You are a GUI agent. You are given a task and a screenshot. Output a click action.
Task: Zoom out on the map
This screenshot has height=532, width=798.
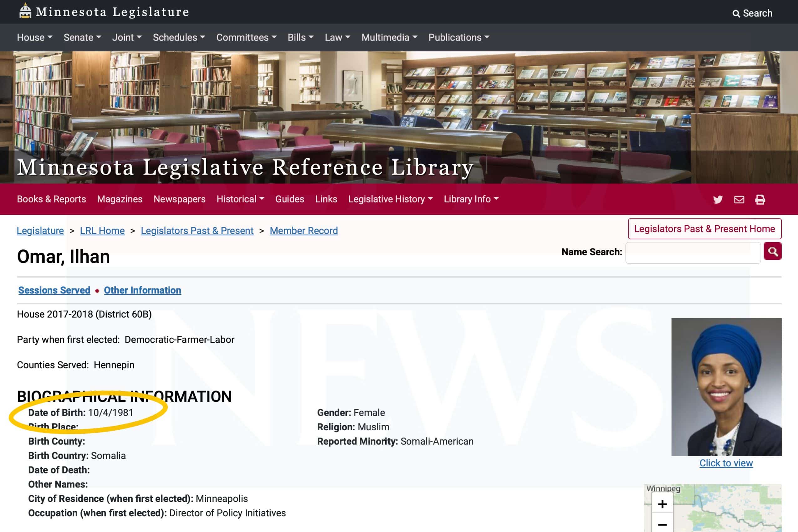click(x=662, y=524)
